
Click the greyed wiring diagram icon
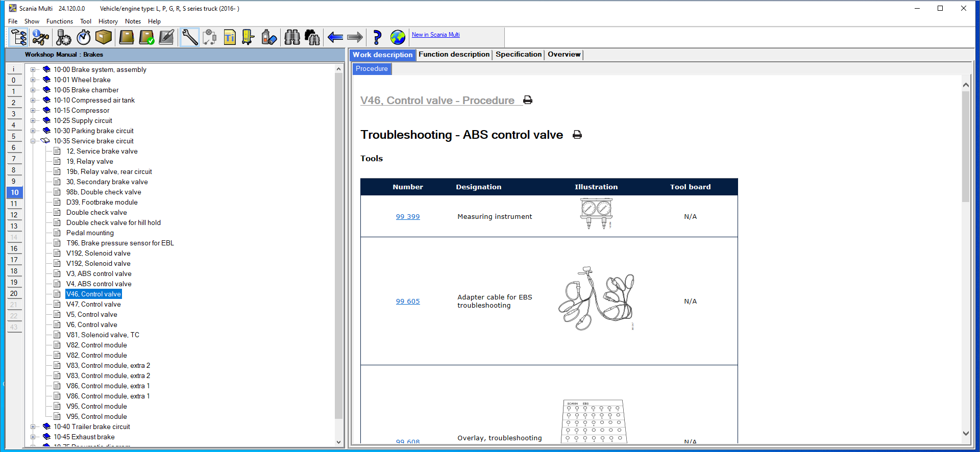pyautogui.click(x=209, y=37)
